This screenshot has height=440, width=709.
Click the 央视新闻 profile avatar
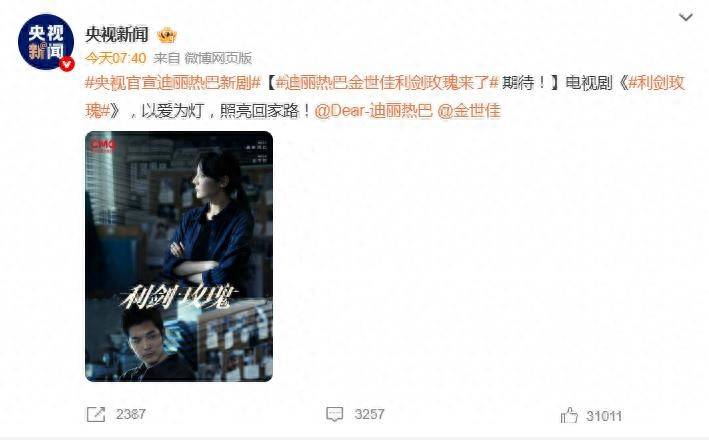point(46,42)
